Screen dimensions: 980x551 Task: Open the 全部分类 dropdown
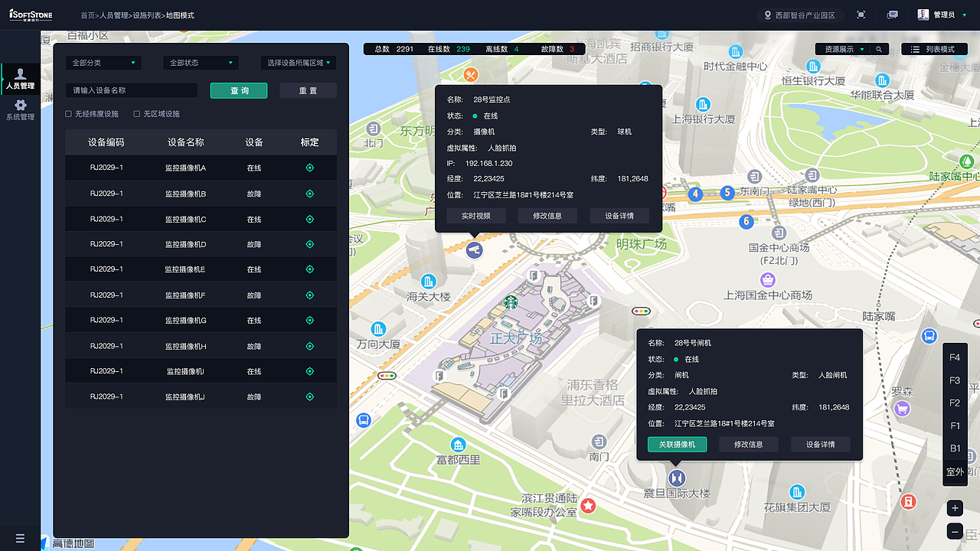click(103, 63)
